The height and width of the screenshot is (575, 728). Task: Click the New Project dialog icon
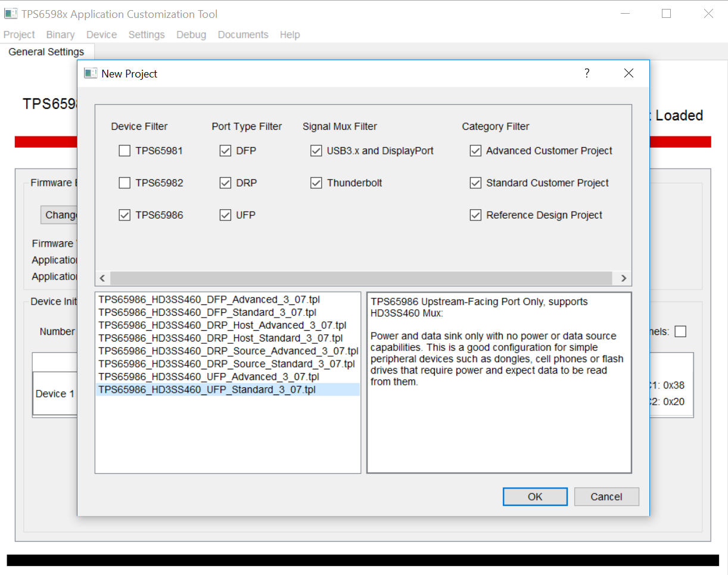click(91, 73)
